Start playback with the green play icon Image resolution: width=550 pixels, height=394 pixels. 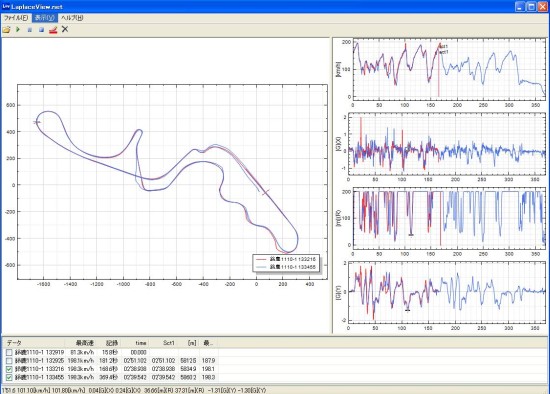pos(18,30)
